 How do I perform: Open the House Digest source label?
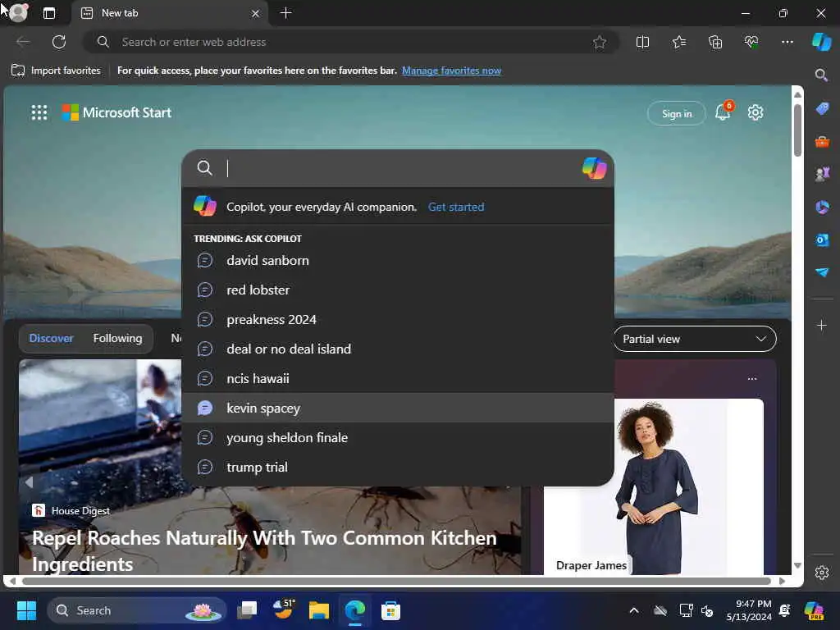pos(71,510)
